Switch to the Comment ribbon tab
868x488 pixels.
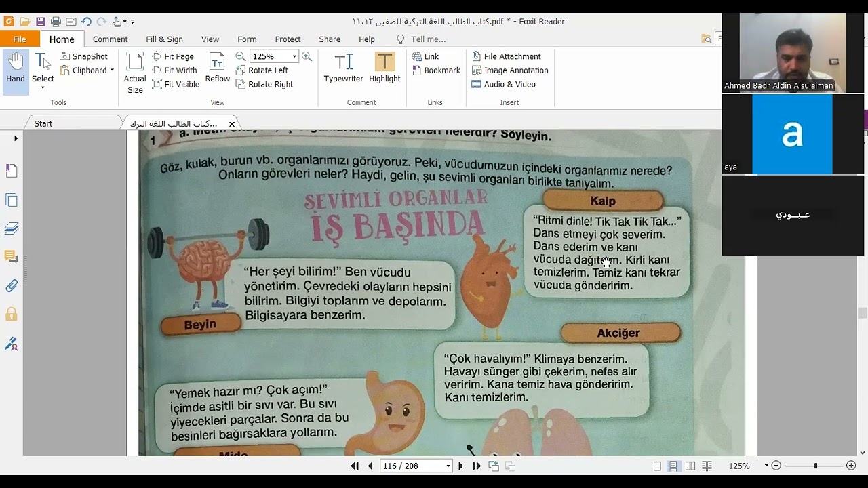(111, 39)
